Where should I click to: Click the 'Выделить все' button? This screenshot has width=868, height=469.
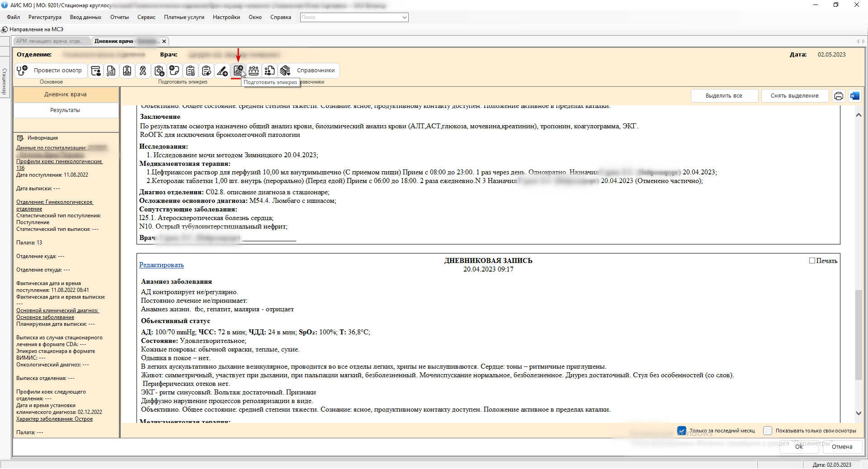click(724, 96)
